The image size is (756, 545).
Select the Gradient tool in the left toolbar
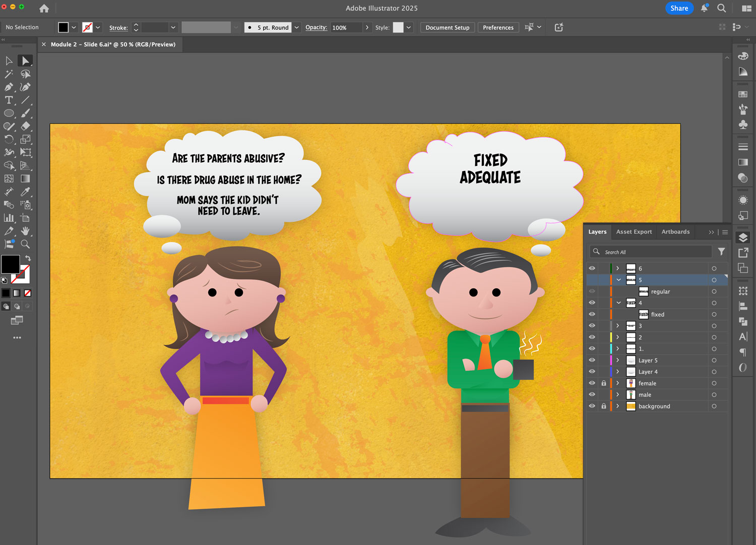25,177
